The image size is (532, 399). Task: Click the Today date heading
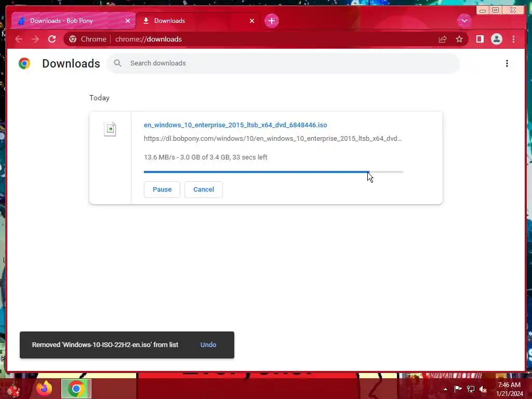pos(99,98)
